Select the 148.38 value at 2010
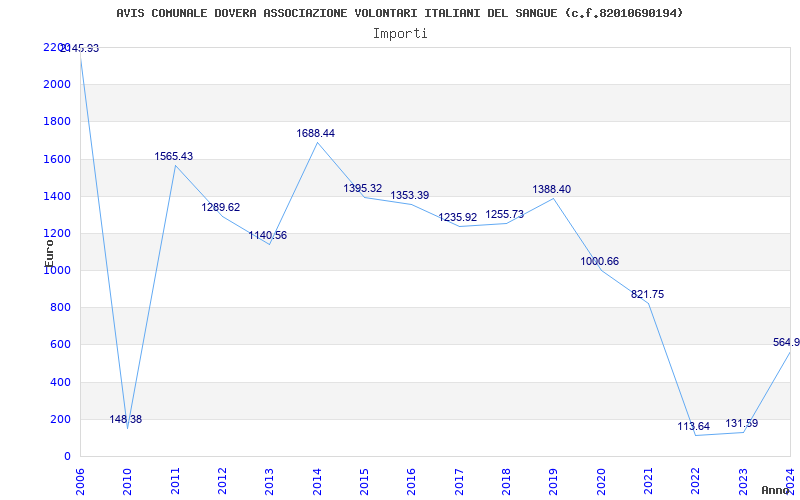 (126, 419)
